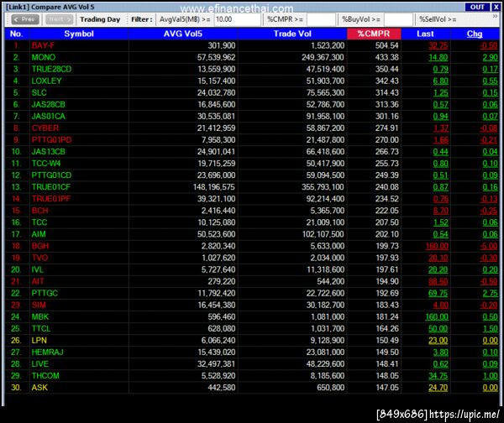
Task: Click BAY-F %CMPR value 504.54
Action: [x=386, y=45]
